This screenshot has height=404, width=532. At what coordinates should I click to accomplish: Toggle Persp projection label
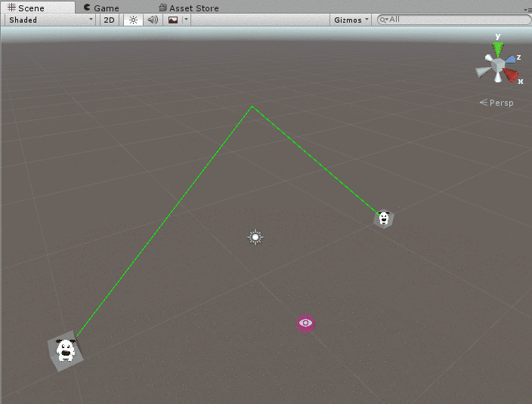[x=496, y=103]
